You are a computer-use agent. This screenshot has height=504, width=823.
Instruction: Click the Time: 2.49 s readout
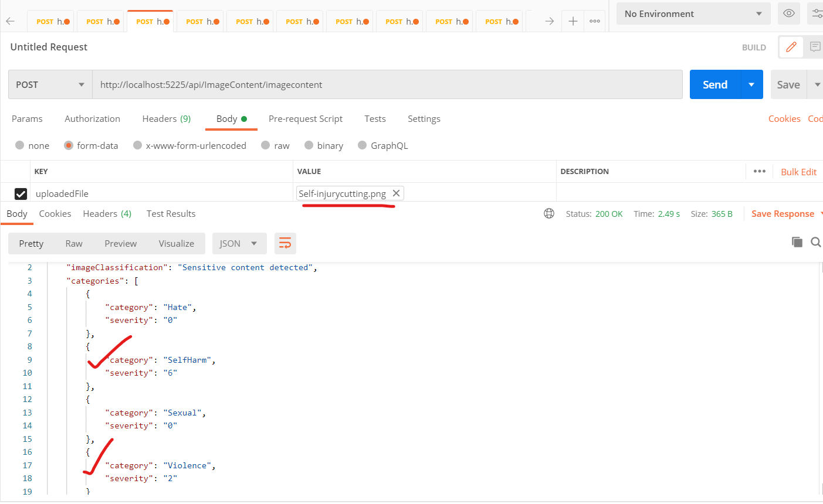point(656,213)
